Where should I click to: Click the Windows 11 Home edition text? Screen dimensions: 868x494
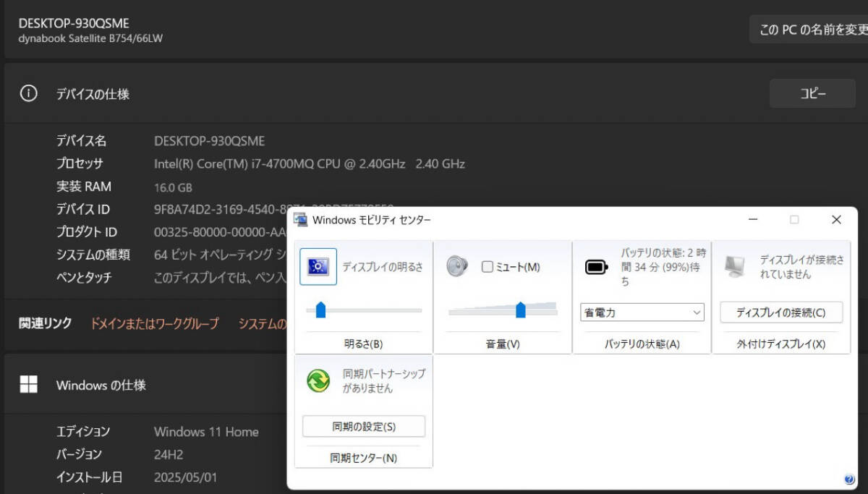206,432
